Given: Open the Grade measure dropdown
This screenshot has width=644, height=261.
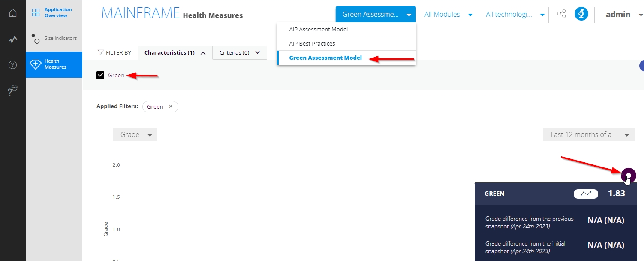Looking at the screenshot, I should (135, 134).
